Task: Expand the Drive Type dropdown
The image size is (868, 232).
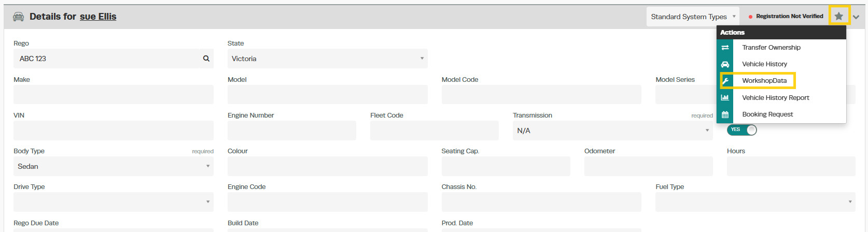Action: point(114,202)
